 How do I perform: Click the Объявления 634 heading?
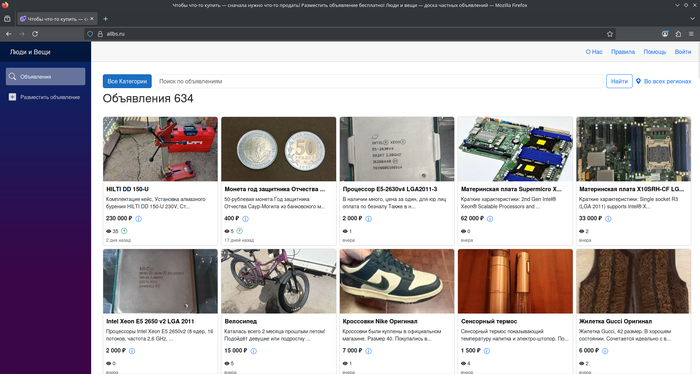(148, 99)
